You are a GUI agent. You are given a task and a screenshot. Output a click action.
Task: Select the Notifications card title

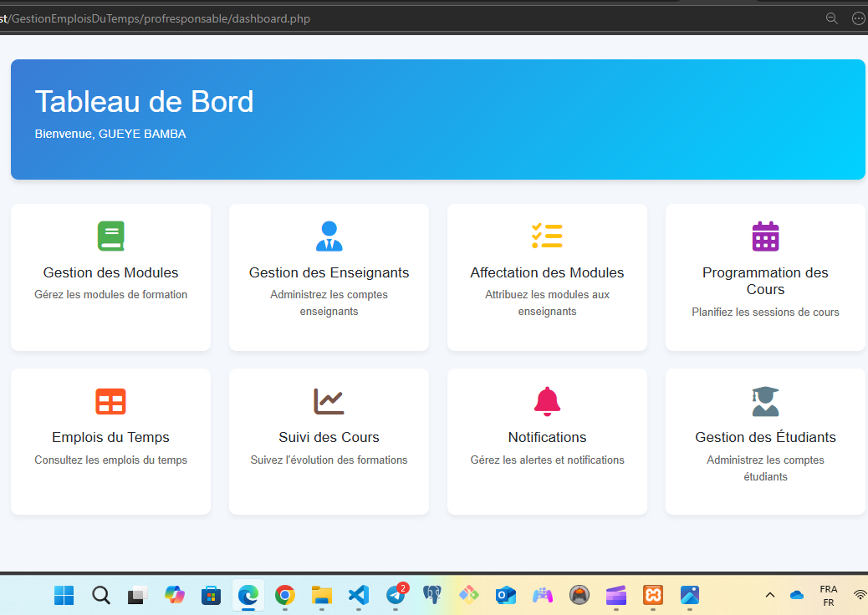547,437
